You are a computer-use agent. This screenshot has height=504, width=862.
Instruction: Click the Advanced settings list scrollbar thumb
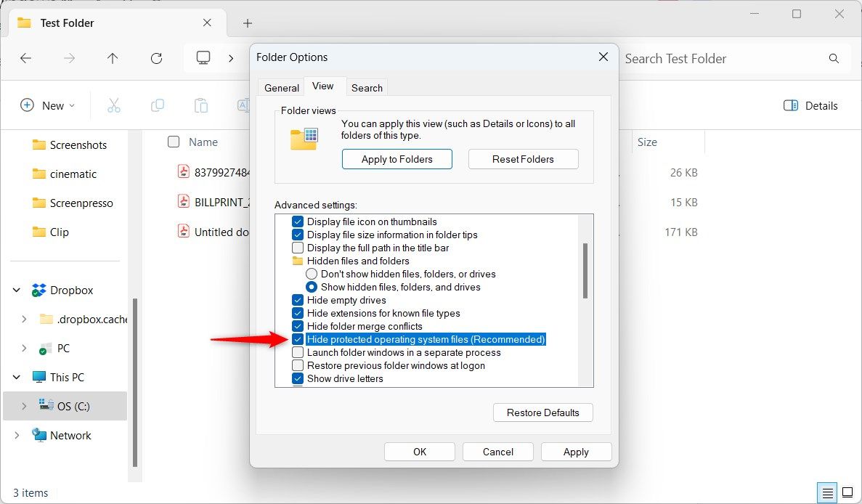pos(585,271)
